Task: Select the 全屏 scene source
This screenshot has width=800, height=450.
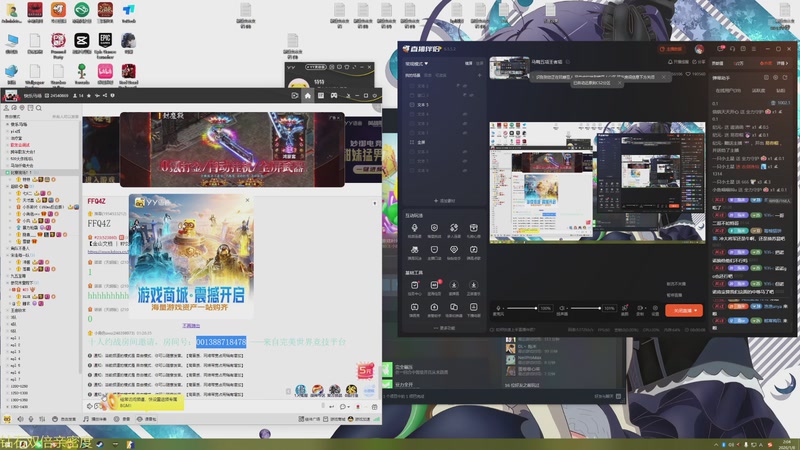Action: pyautogui.click(x=421, y=142)
